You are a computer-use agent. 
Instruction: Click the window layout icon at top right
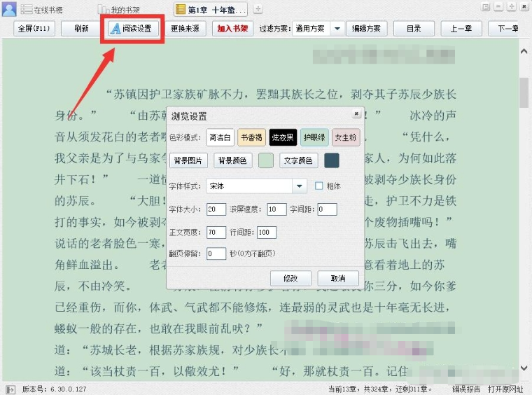coord(486,7)
